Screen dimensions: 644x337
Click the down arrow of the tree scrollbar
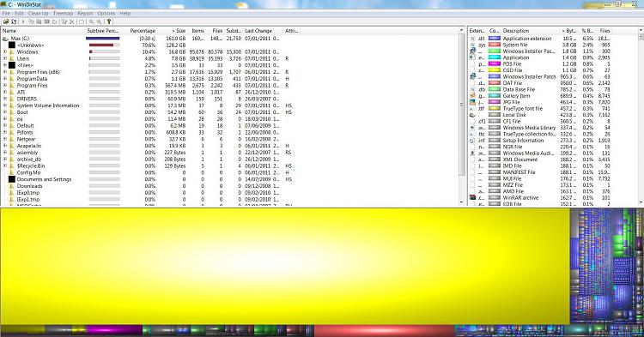(462, 202)
